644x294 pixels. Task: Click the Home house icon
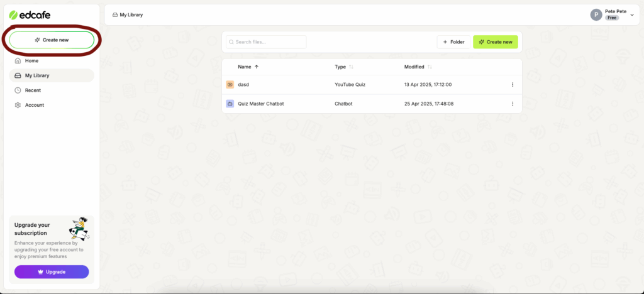pos(18,61)
